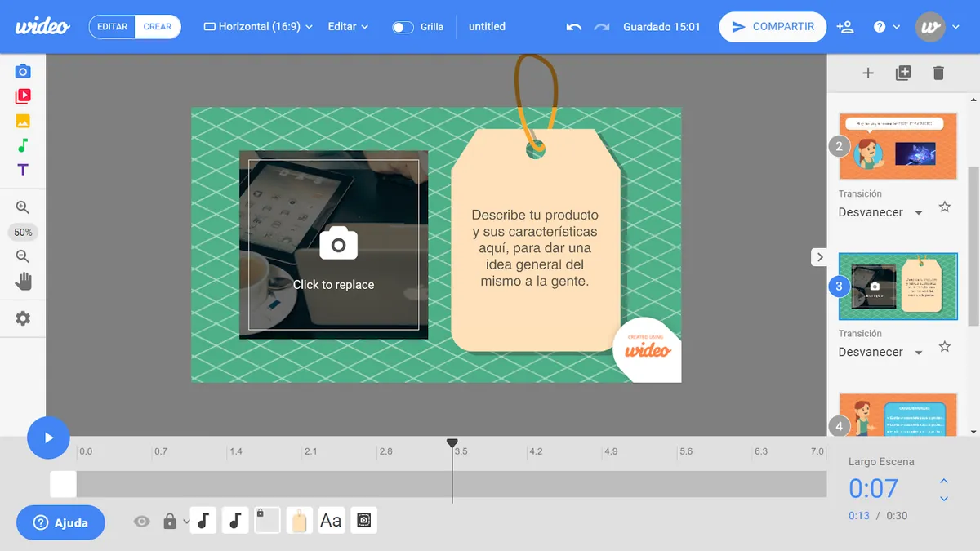Open the Editar menu
The height and width of the screenshot is (551, 980).
click(x=348, y=27)
